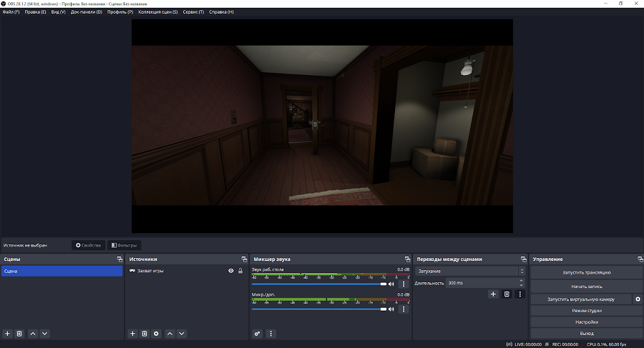Mute the Звук раб. стола audio
Image resolution: width=644 pixels, height=348 pixels.
point(391,284)
